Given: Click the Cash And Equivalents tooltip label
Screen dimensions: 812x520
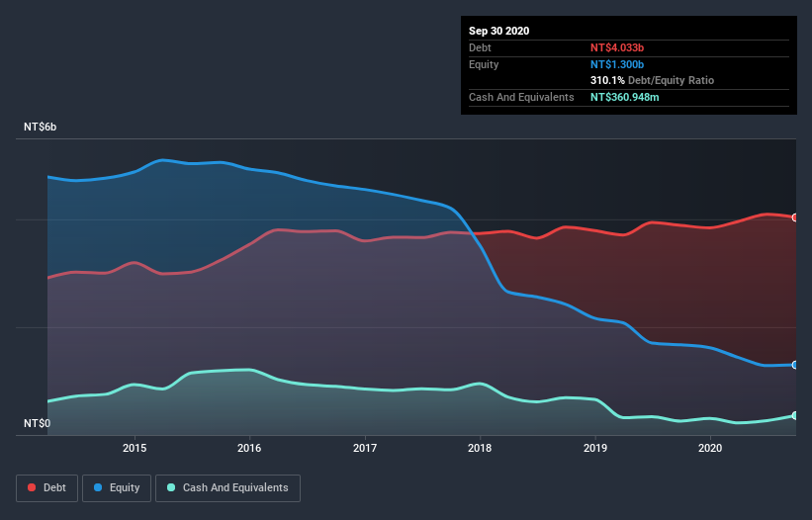Looking at the screenshot, I should pyautogui.click(x=521, y=97).
